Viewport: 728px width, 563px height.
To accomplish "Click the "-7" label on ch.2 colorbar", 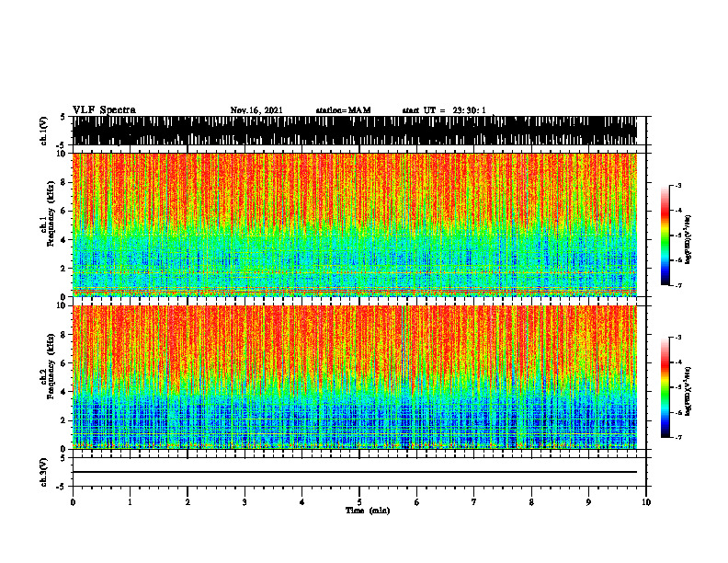I will 678,437.
